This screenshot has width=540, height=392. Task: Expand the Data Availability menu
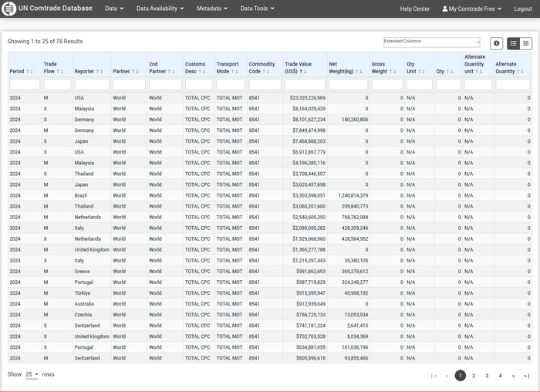point(160,8)
